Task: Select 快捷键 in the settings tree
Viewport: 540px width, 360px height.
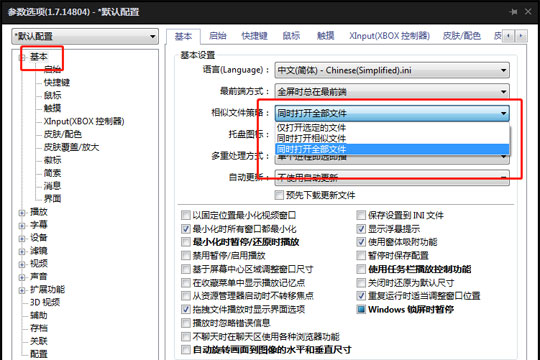Action: pos(57,82)
